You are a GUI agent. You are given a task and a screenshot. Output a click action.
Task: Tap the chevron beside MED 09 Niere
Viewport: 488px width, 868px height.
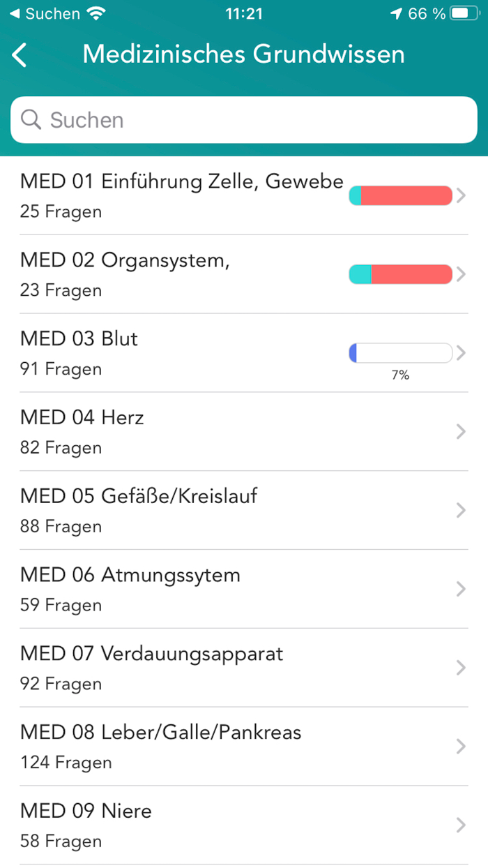coord(461,825)
